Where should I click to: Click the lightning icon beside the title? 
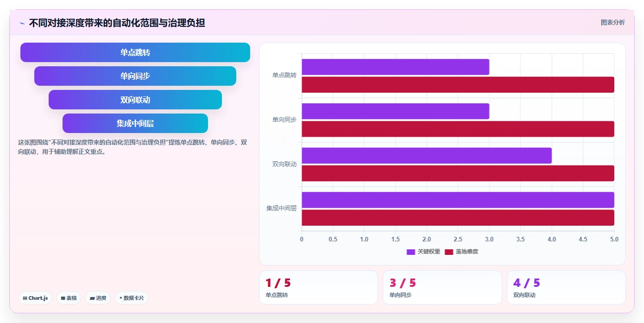pyautogui.click(x=22, y=23)
